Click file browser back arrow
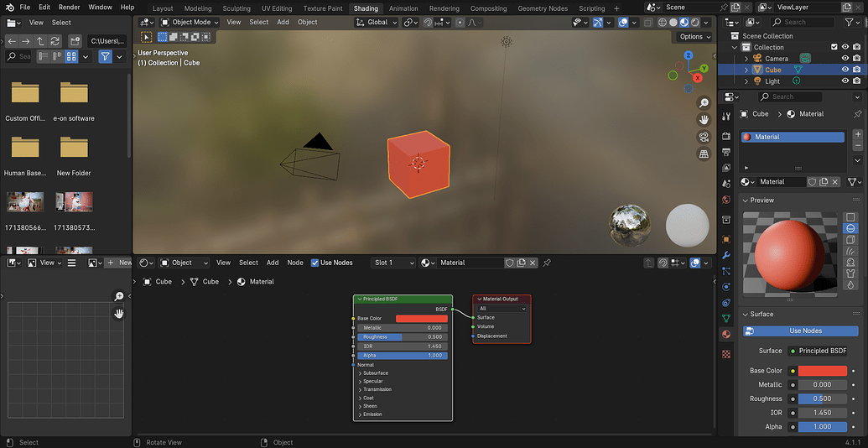Image resolution: width=868 pixels, height=448 pixels. [x=12, y=42]
